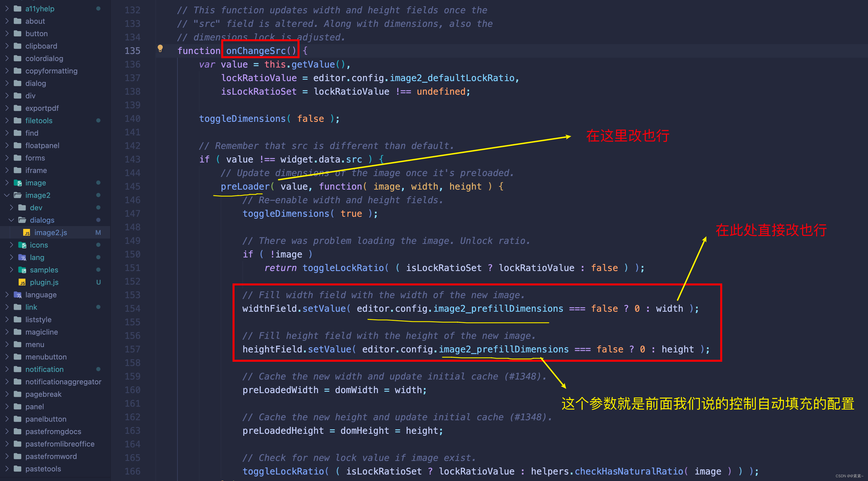Select the pastefromword folder
This screenshot has height=481, width=868.
pos(51,456)
